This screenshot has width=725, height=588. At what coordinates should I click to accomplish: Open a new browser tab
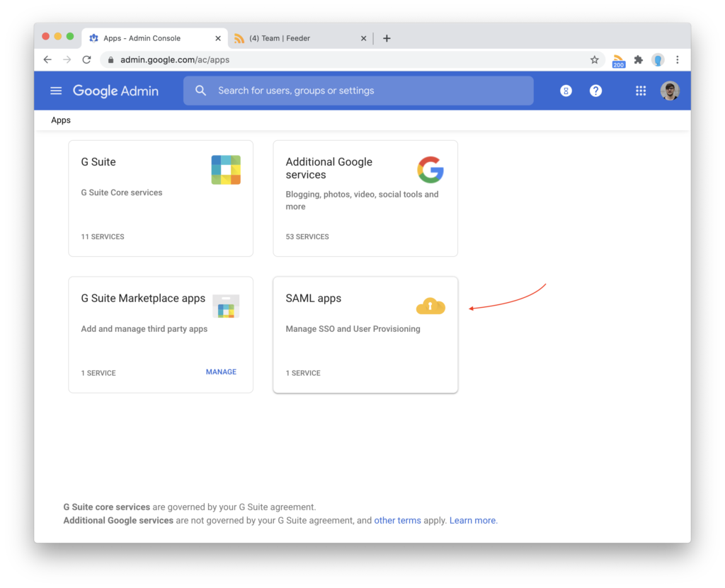[x=387, y=38]
